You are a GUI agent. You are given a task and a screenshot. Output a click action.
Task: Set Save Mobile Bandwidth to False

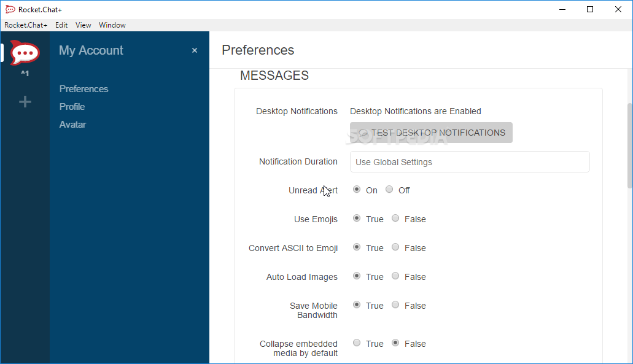pos(395,304)
